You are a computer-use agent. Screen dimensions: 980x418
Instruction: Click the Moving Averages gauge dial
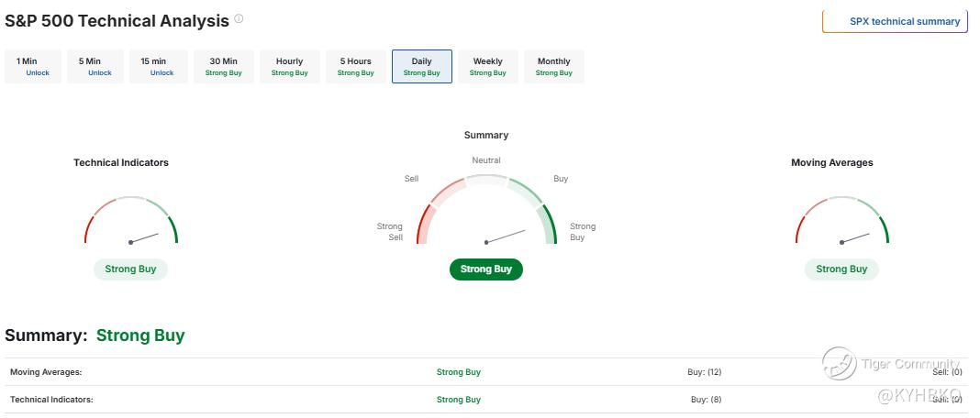coord(841,220)
